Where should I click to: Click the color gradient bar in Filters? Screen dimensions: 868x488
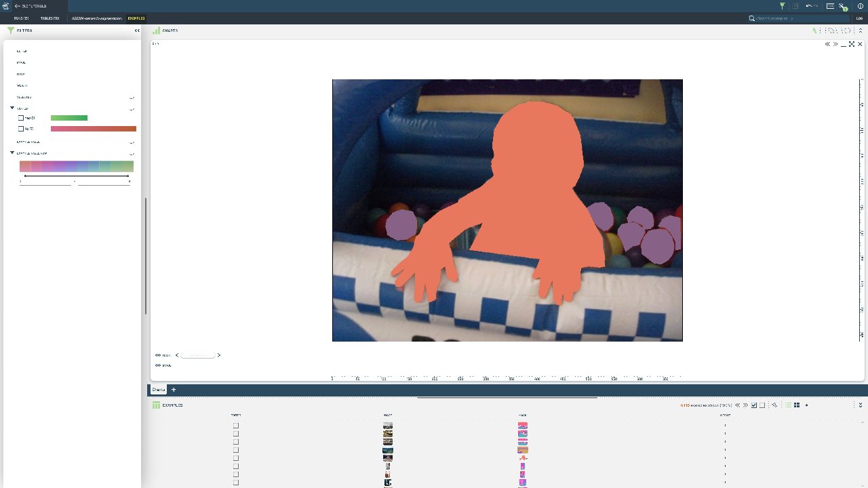coord(76,167)
